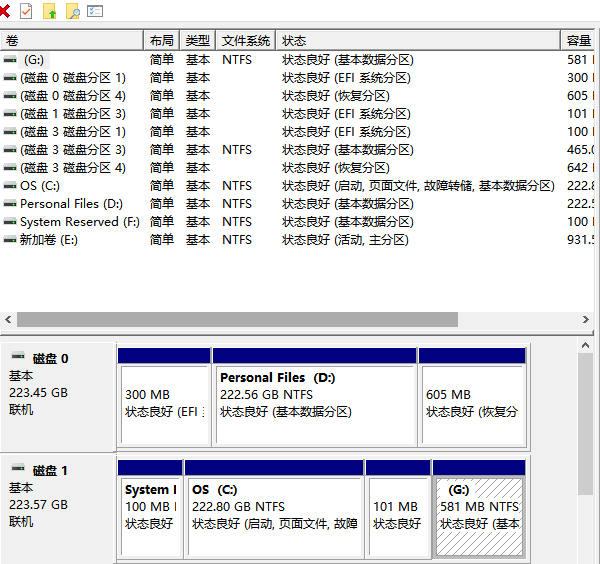Select the hatched (G:) 581 MB partition
Viewport: 600px width, 564px height.
pyautogui.click(x=479, y=514)
